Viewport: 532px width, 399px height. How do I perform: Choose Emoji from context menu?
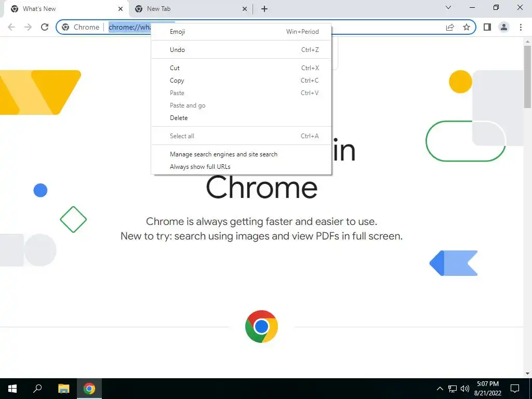pos(241,32)
